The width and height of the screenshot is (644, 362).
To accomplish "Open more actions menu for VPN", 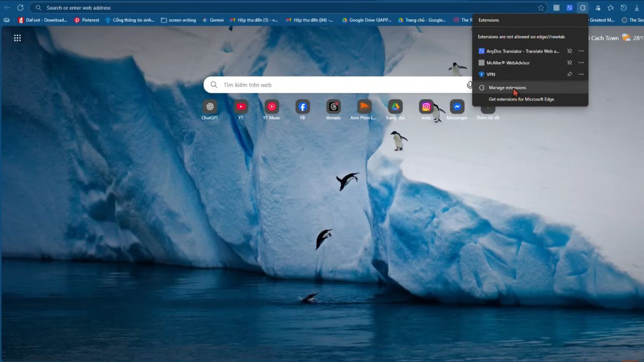I will 581,75.
